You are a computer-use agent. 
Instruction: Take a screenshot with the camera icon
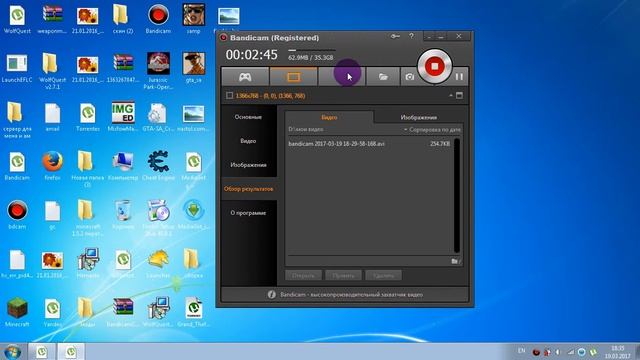pos(410,77)
